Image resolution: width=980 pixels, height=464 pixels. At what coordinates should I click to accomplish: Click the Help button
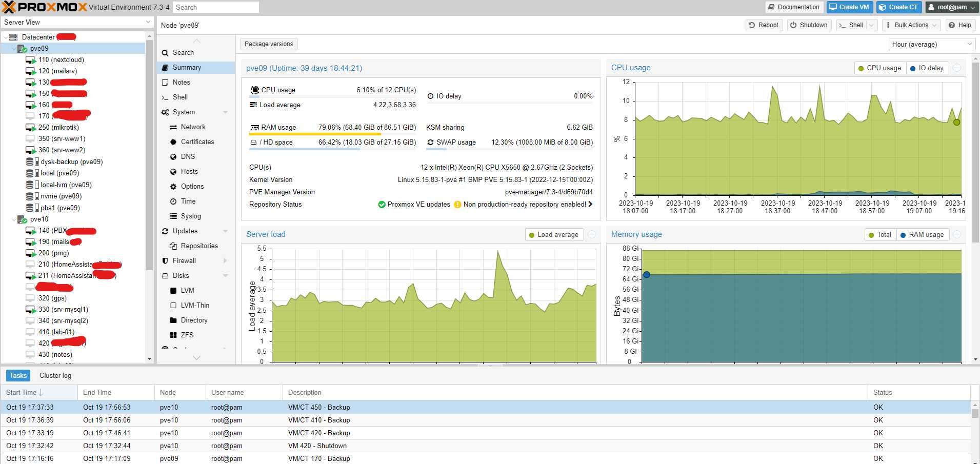pos(959,25)
